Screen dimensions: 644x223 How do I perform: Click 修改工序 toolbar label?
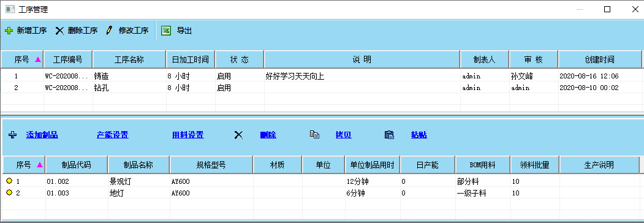[134, 31]
